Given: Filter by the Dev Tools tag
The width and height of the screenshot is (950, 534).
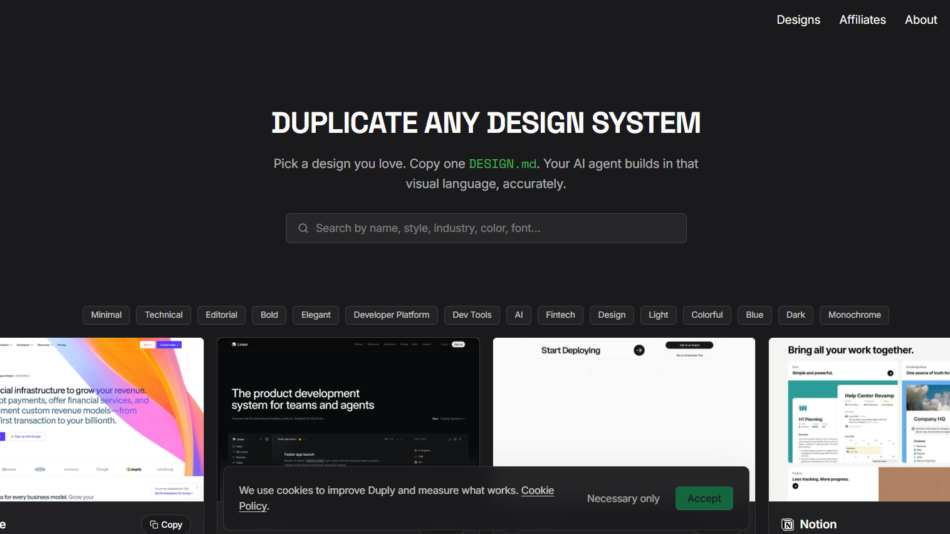Looking at the screenshot, I should click(x=471, y=315).
